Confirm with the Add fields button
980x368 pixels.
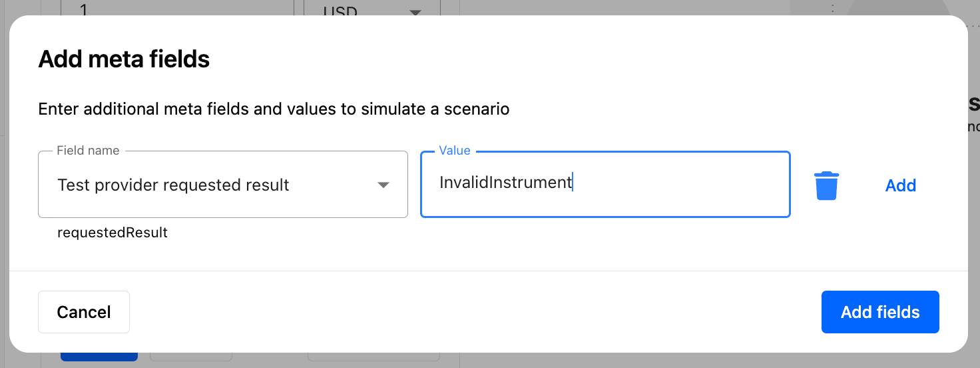[880, 312]
